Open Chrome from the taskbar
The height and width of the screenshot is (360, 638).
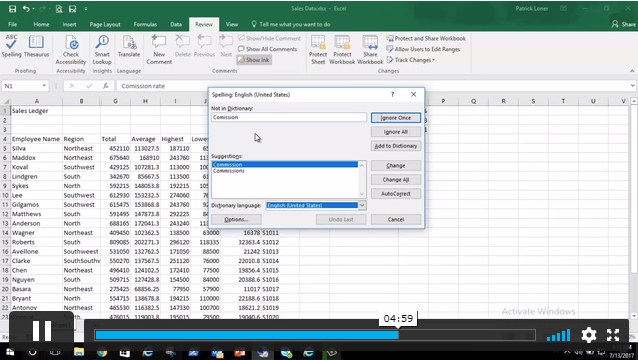102,352
